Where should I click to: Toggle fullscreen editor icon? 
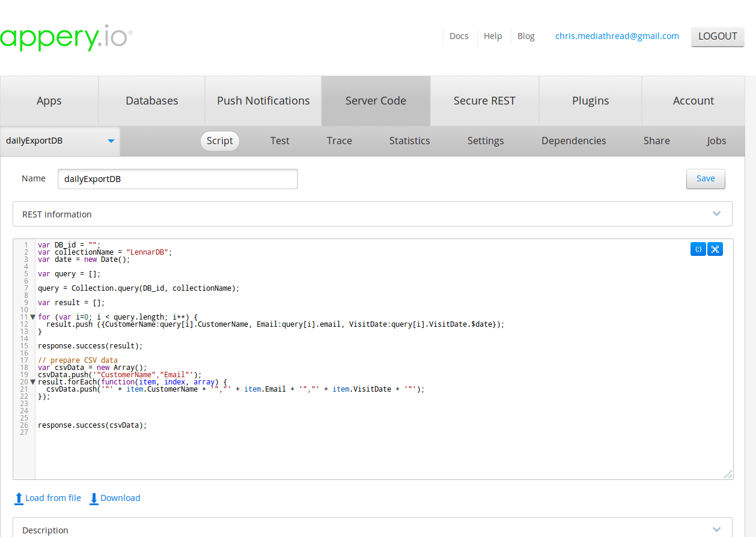[x=715, y=249]
